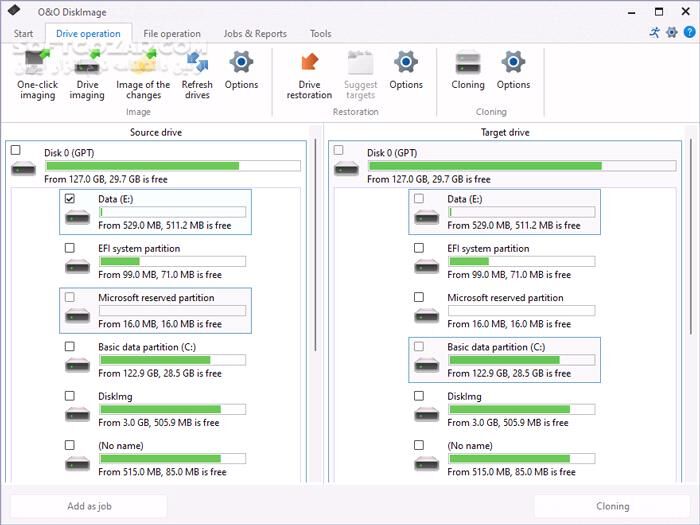Click 'Target drive' heading
Image resolution: width=700 pixels, height=525 pixels.
(505, 132)
